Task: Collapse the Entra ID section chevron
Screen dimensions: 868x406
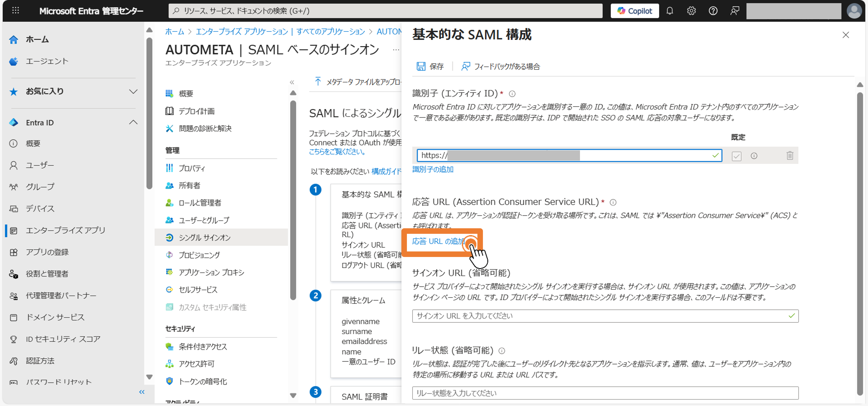Action: tap(133, 122)
